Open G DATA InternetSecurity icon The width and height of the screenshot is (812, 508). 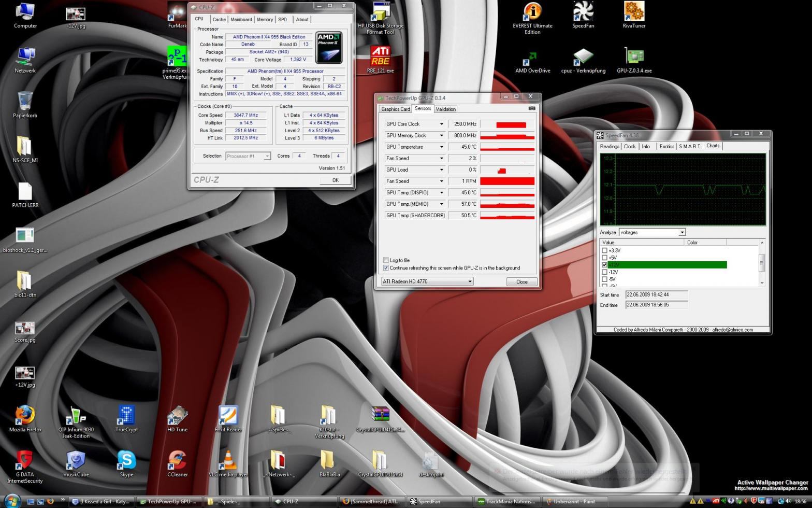tap(25, 467)
